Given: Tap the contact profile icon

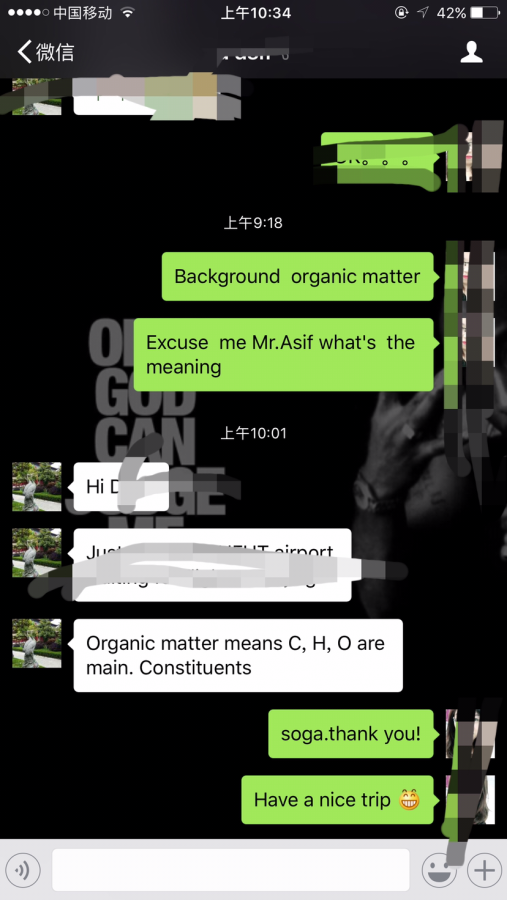Looking at the screenshot, I should point(471,52).
